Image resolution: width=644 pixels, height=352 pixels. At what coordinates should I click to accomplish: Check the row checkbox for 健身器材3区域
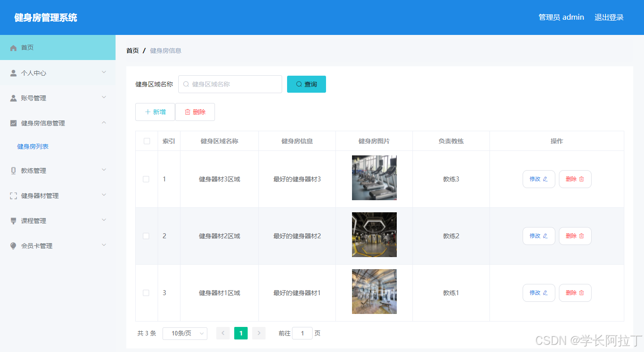pyautogui.click(x=146, y=179)
